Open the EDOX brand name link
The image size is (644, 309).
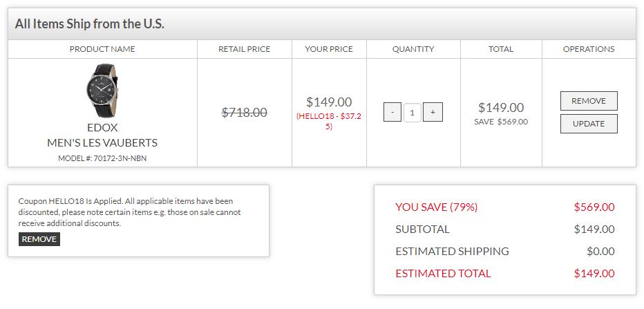(102, 128)
